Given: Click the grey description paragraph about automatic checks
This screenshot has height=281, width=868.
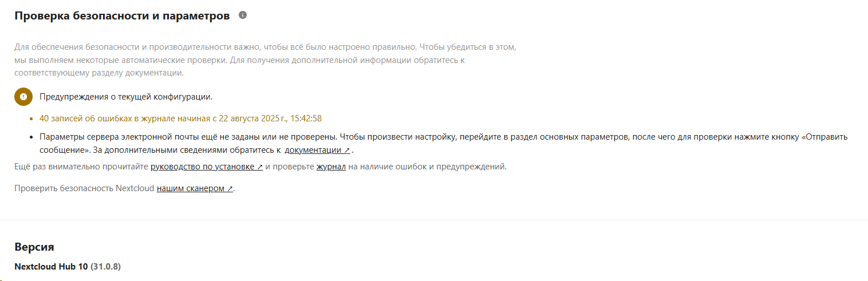Looking at the screenshot, I should click(265, 60).
